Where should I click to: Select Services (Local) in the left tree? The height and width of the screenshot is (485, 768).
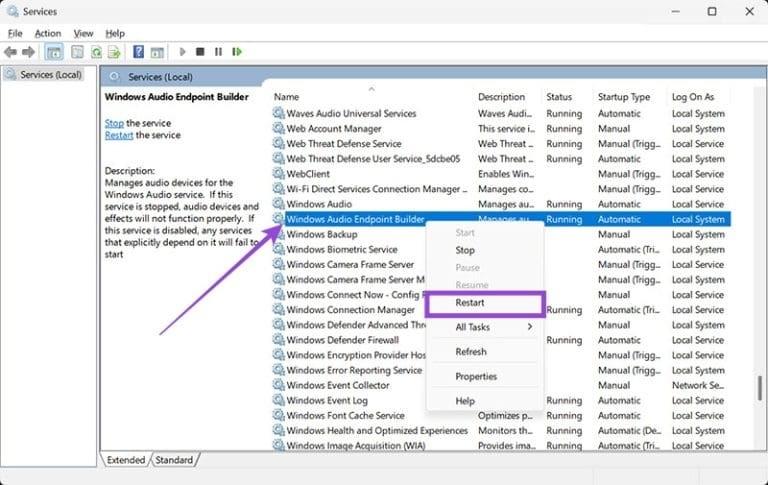[x=48, y=76]
